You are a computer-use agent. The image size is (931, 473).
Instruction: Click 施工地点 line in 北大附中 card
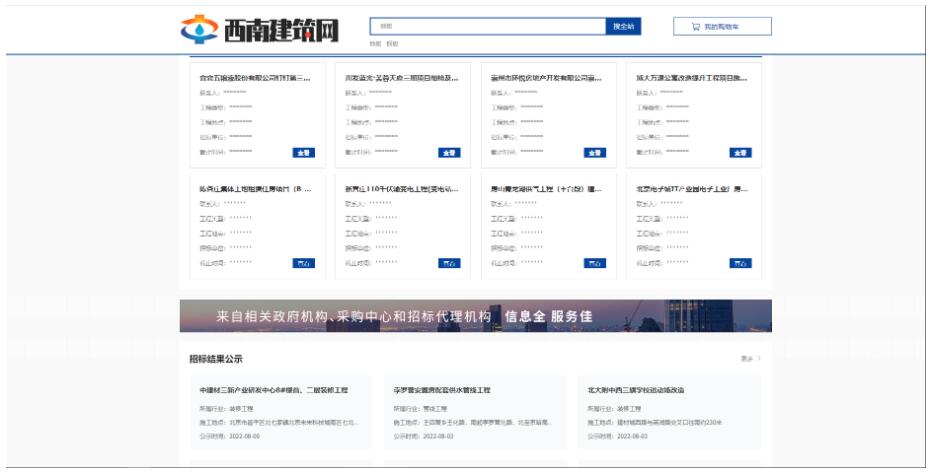[655, 423]
